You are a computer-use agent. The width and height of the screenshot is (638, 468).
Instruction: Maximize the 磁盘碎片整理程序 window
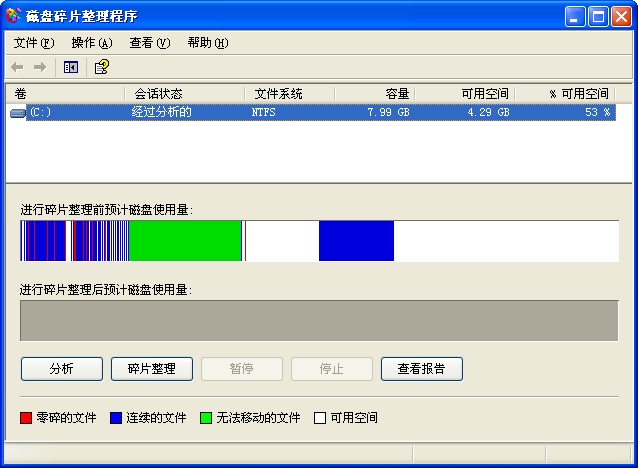coord(599,17)
